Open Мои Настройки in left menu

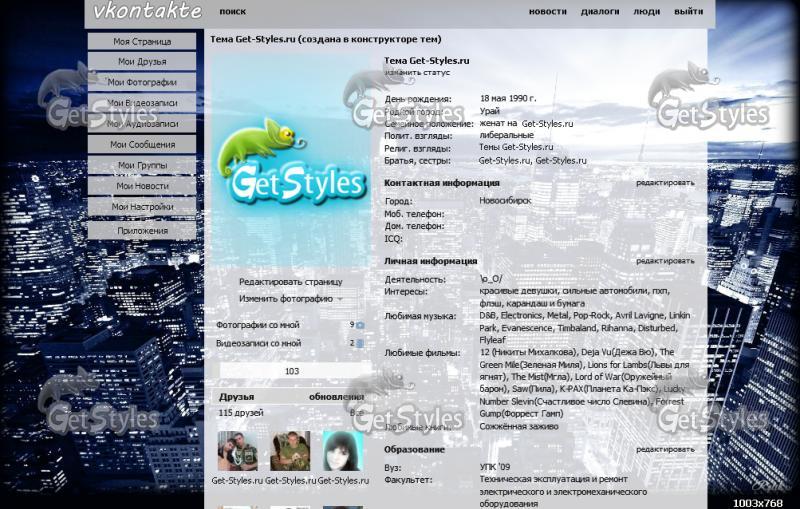pos(141,207)
